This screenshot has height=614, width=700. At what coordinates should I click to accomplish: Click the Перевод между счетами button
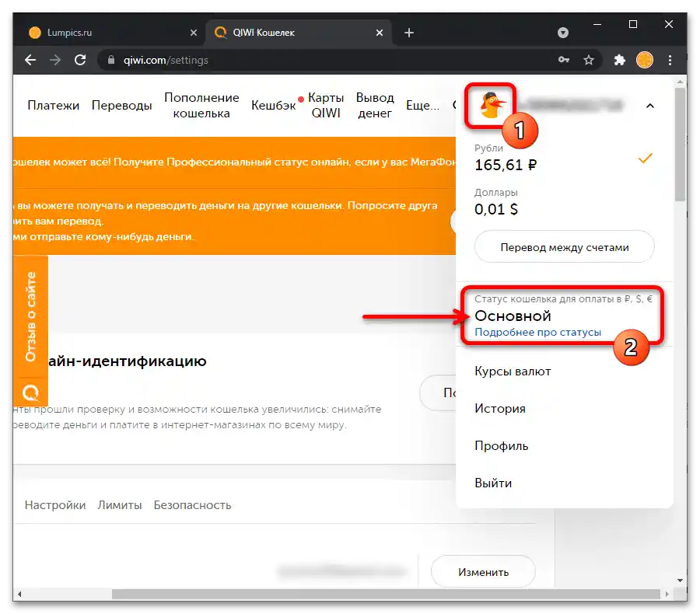pyautogui.click(x=565, y=246)
